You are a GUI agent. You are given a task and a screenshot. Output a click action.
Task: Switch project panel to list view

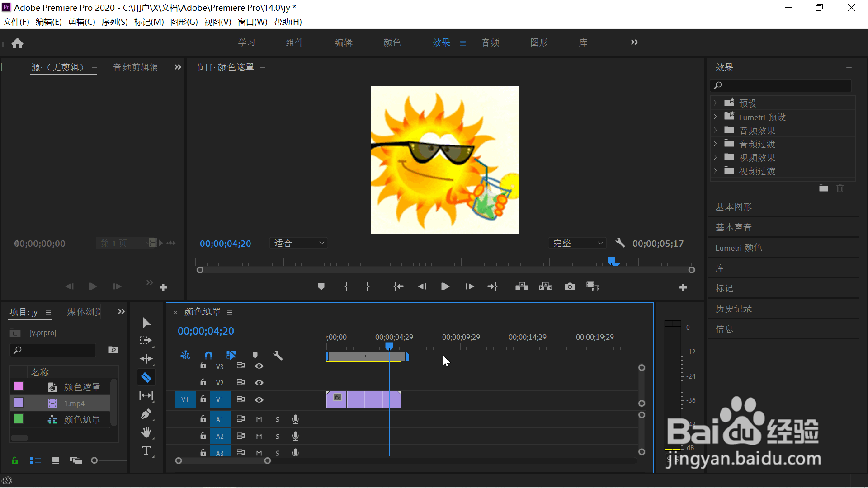point(35,460)
